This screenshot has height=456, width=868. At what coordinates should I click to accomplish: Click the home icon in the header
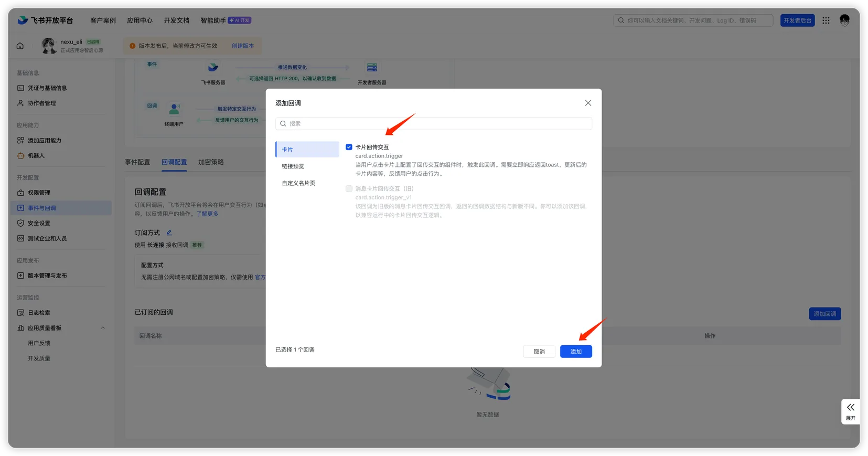(20, 46)
